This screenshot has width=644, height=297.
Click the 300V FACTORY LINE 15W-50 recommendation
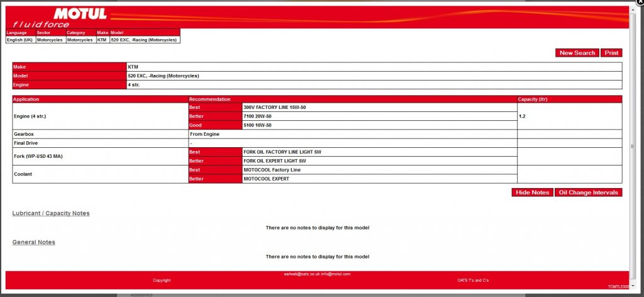point(274,107)
